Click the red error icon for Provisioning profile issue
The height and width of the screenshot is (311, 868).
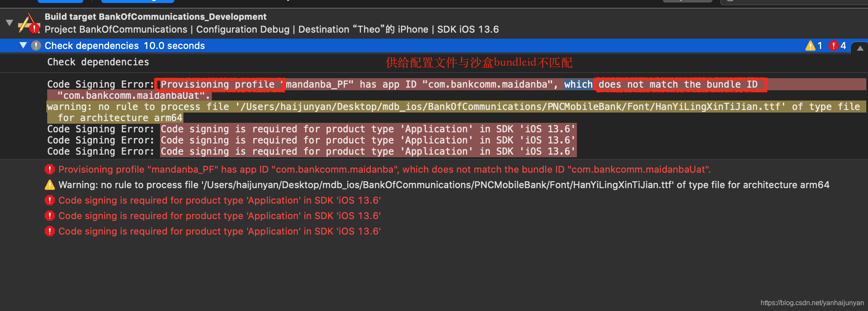(50, 169)
